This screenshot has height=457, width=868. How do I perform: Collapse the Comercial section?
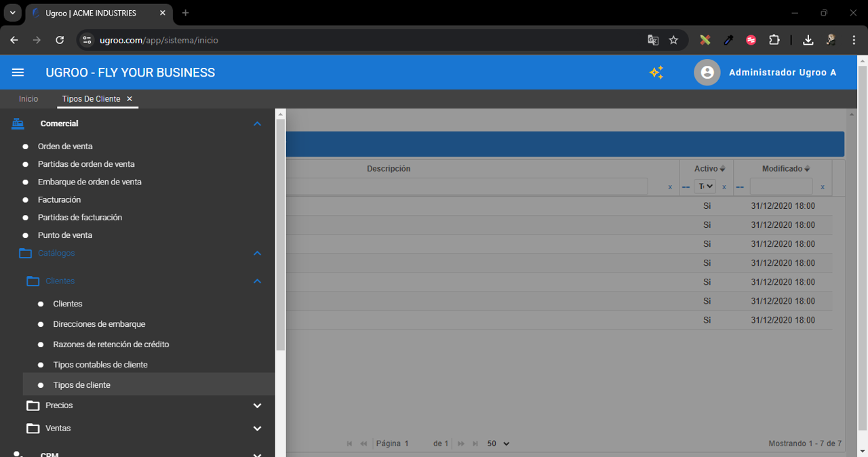tap(257, 123)
